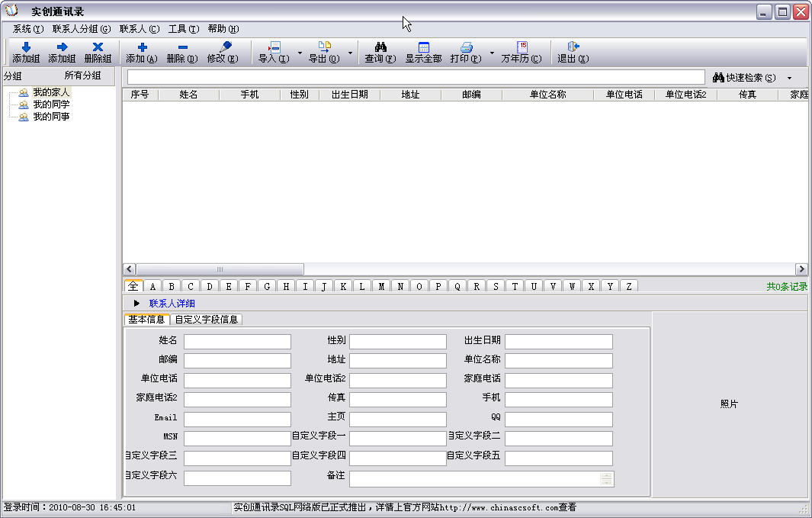Open the dropdown arrow next to 打印(P)

click(x=492, y=53)
